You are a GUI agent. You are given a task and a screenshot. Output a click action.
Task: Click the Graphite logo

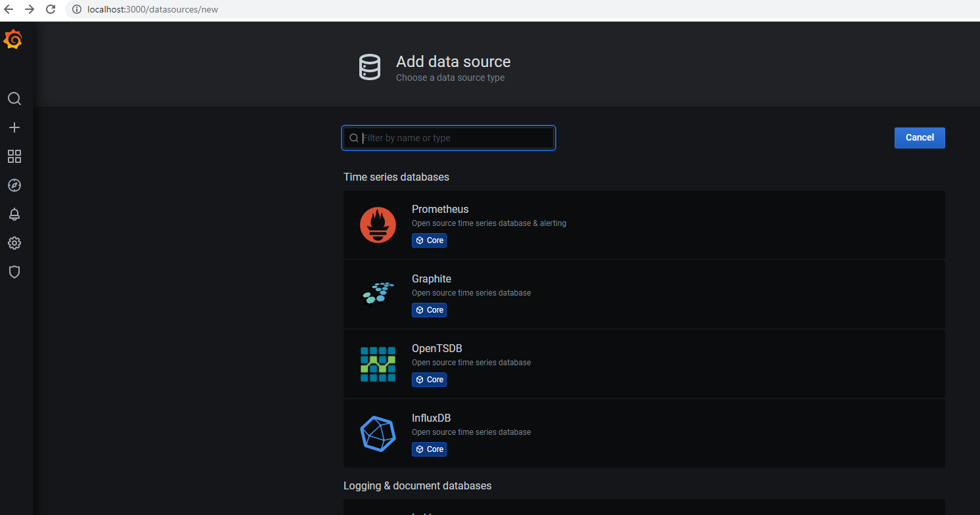pos(378,293)
